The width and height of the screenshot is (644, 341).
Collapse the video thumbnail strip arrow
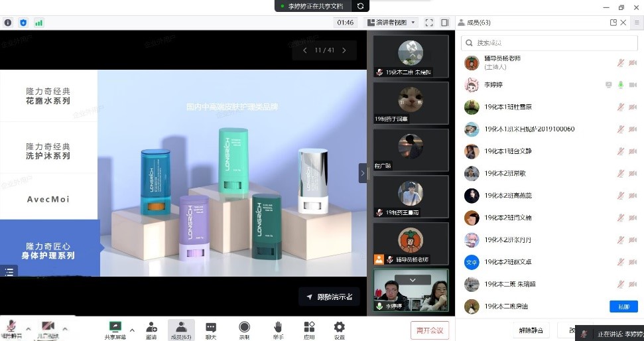tap(363, 173)
